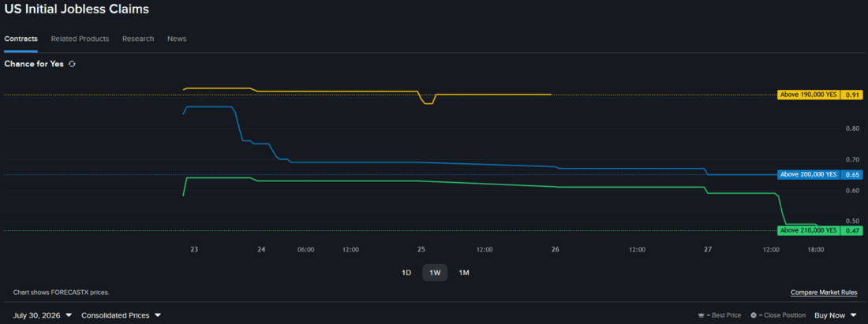Click the blue Above 200,000 YES label
The height and width of the screenshot is (324, 868).
click(809, 174)
